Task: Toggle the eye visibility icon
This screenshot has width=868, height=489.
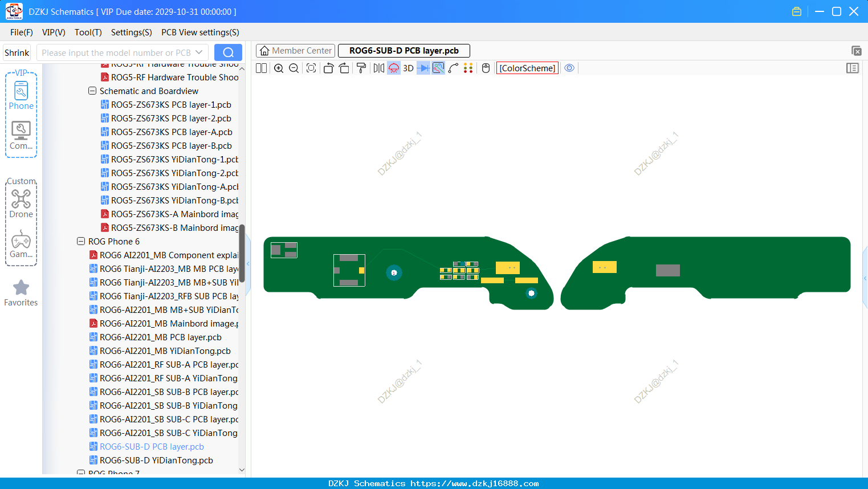Action: tap(569, 68)
